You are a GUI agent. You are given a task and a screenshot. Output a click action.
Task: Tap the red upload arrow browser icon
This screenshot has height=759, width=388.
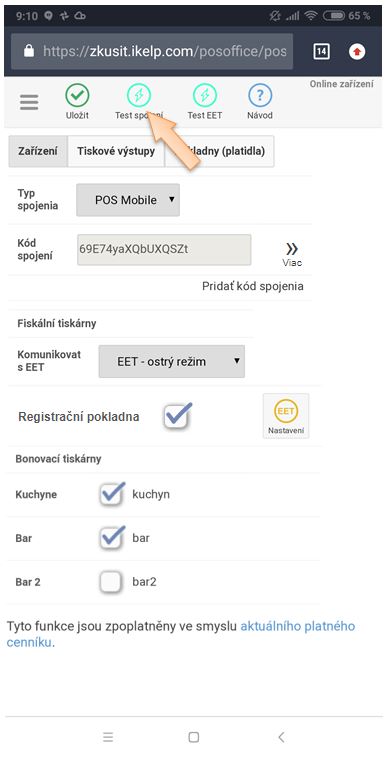pos(357,51)
